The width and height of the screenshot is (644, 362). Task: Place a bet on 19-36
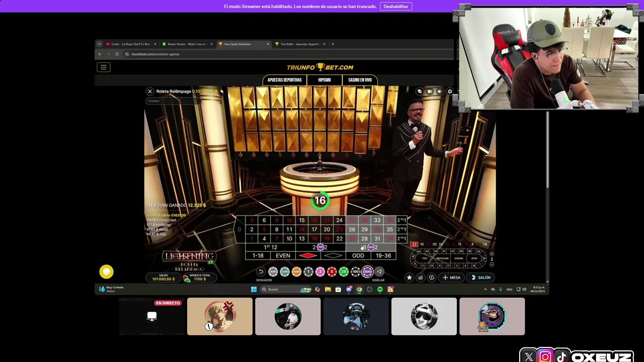pos(383,255)
